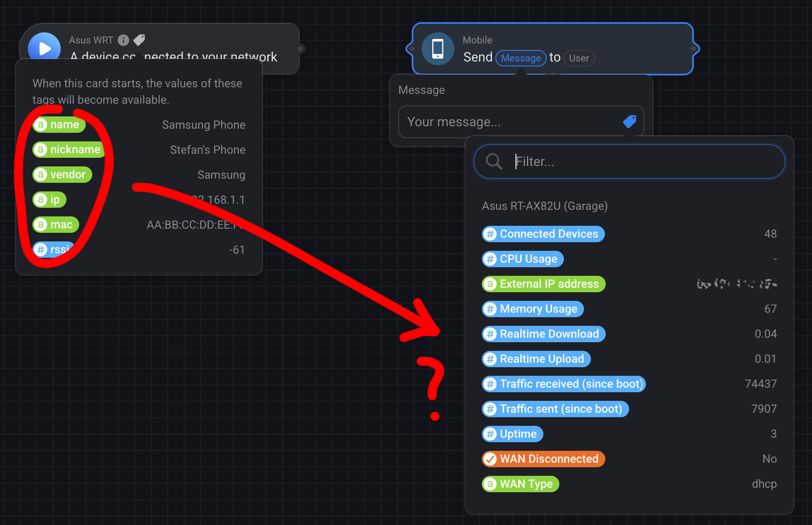
Task: Add the Uptime tag to message
Action: [512, 434]
